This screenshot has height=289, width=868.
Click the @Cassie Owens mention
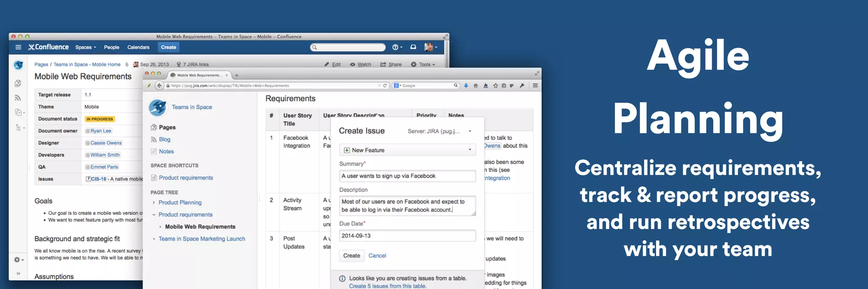(x=103, y=143)
